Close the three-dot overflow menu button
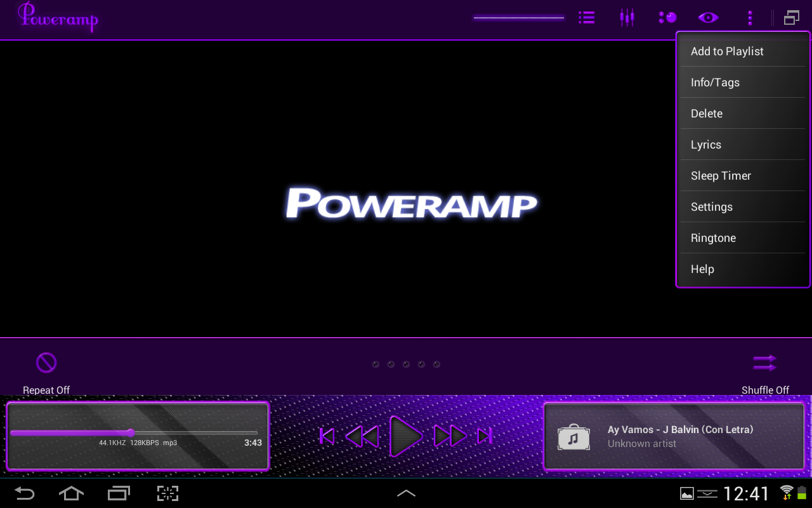The width and height of the screenshot is (812, 508). click(750, 18)
